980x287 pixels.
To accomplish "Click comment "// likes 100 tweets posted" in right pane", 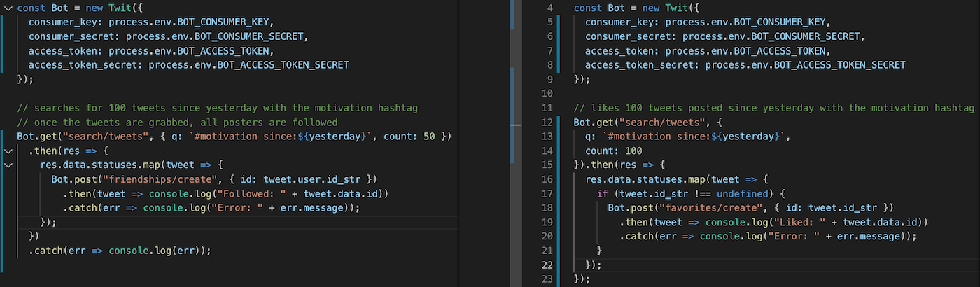I will click(x=773, y=107).
